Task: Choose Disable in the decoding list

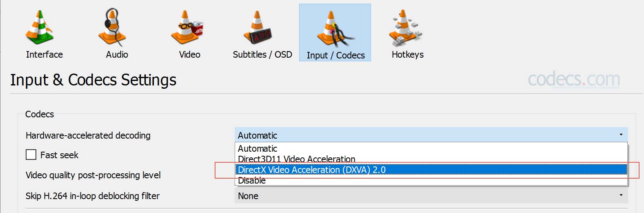Action: coord(431,180)
